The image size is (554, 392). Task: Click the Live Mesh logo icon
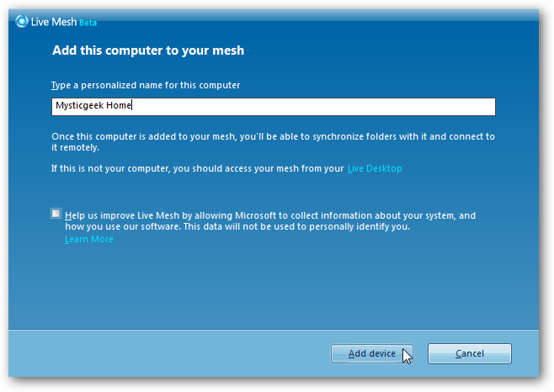22,22
